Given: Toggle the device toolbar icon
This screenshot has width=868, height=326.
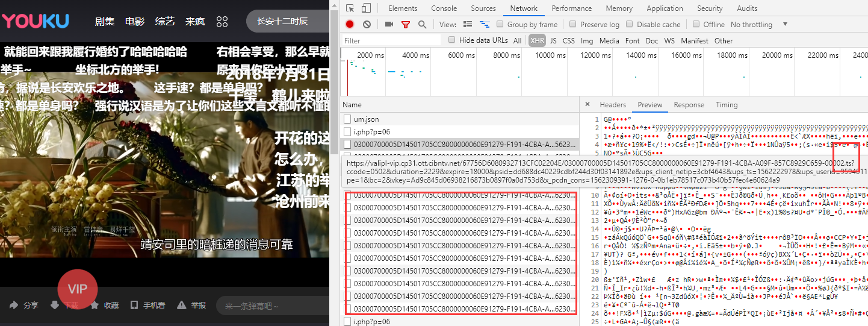Looking at the screenshot, I should coord(367,8).
